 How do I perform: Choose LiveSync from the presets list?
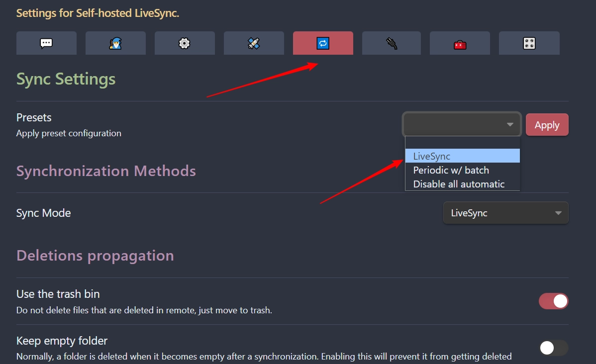pyautogui.click(x=462, y=156)
